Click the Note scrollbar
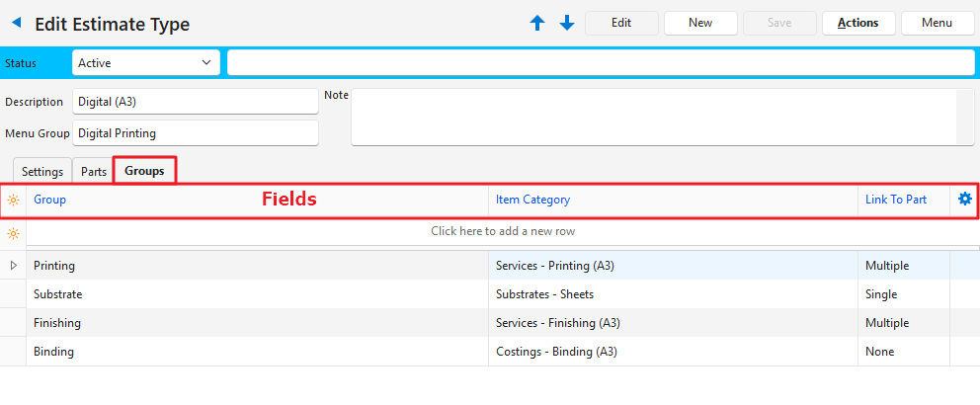 965,117
